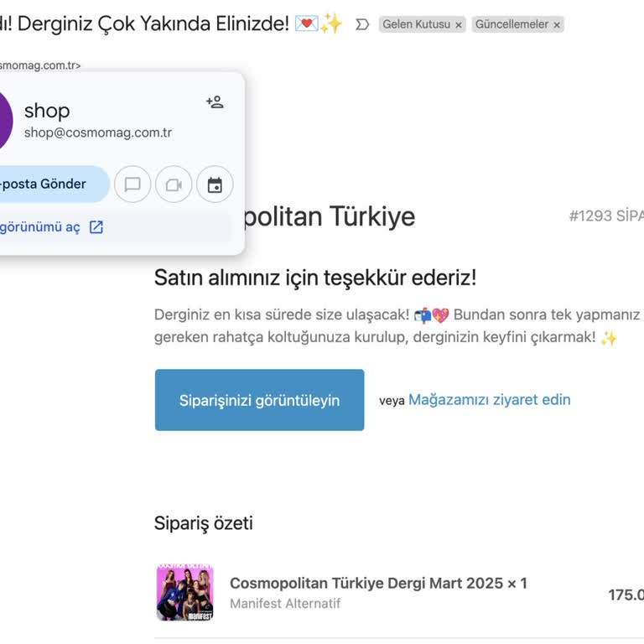This screenshot has width=644, height=644.
Task: Click the #1293 order number
Action: 606,216
